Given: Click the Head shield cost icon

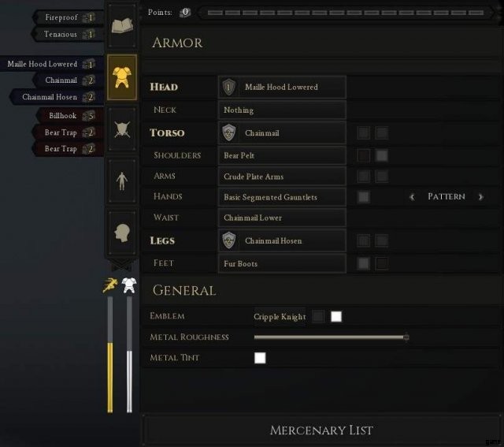Looking at the screenshot, I should [228, 87].
